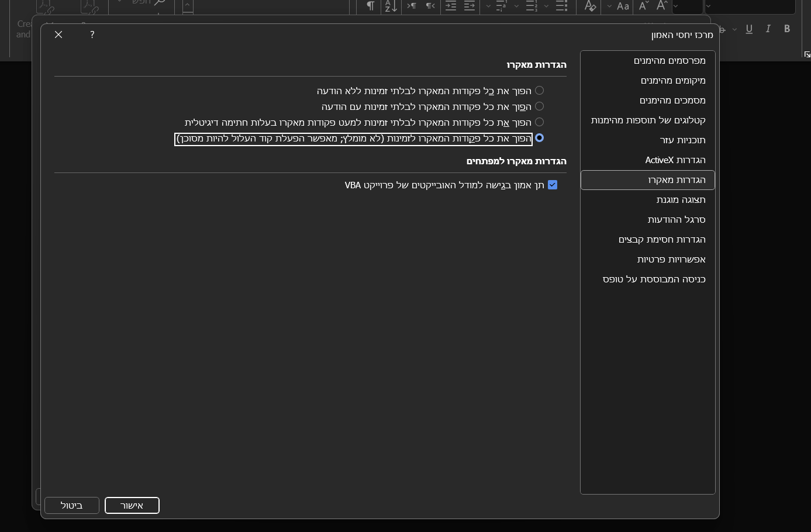Click the Change Case (Aa) icon
This screenshot has width=811, height=532.
click(x=623, y=6)
